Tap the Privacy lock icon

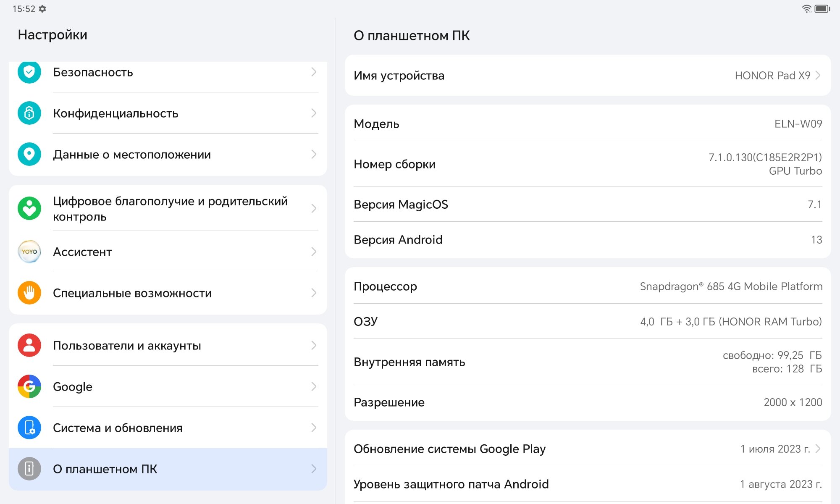pos(29,113)
